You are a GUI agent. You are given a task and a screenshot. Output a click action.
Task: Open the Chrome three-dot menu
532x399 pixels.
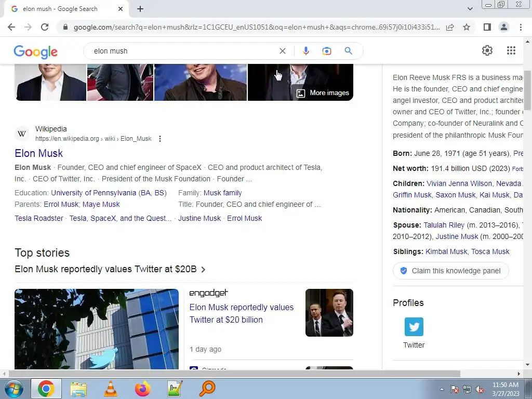pos(521,27)
